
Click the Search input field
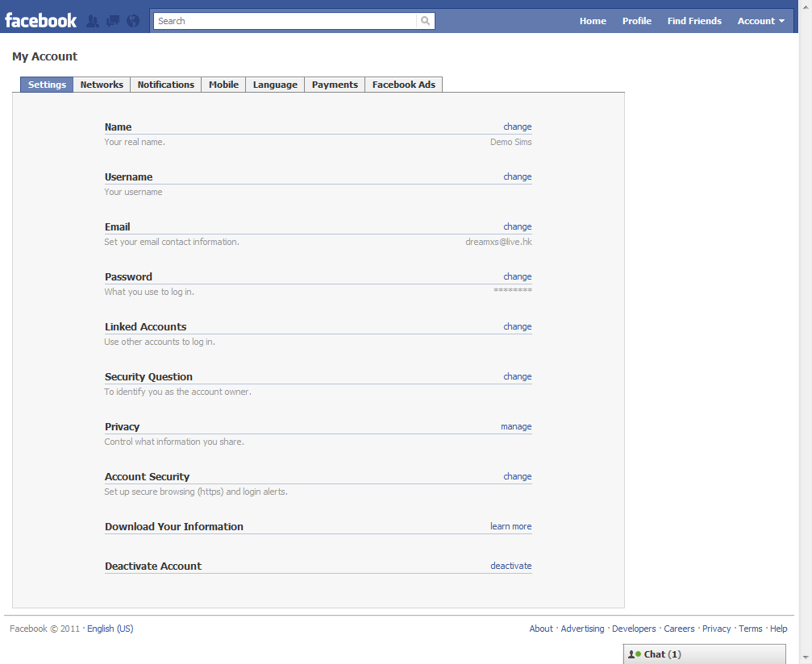(285, 21)
